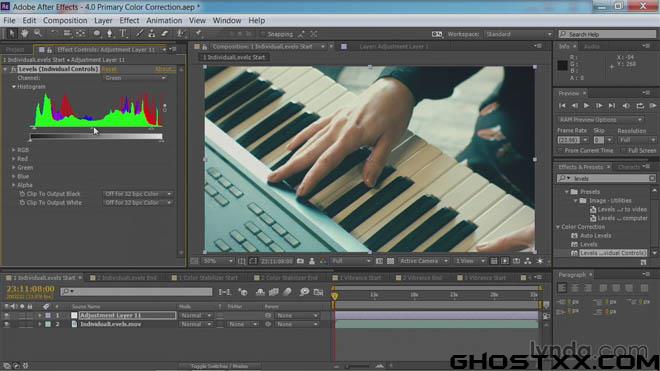Click the Play button in Preview panel
This screenshot has height=371, width=660.
coord(586,106)
